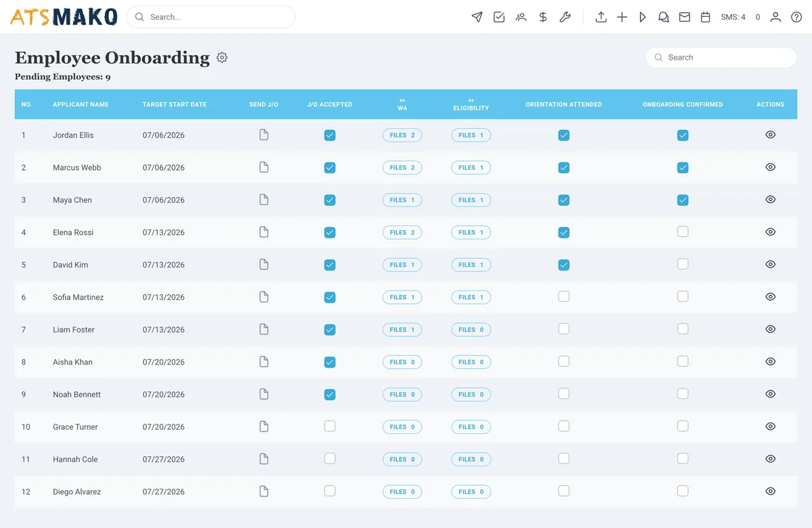Open the user profile icon
The width and height of the screenshot is (812, 528).
click(775, 17)
